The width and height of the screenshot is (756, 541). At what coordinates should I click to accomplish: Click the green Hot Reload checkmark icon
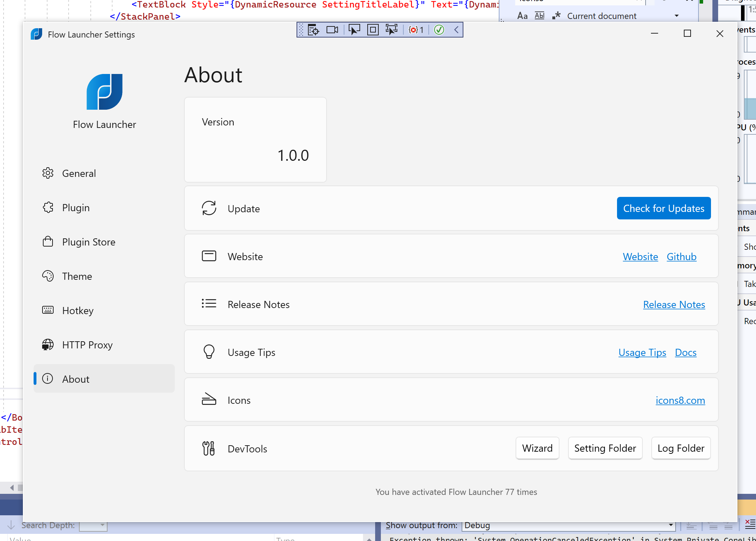[x=439, y=30]
